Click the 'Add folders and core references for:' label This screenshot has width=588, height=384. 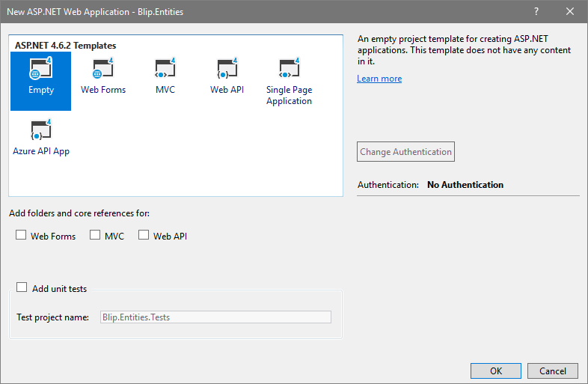pos(79,213)
